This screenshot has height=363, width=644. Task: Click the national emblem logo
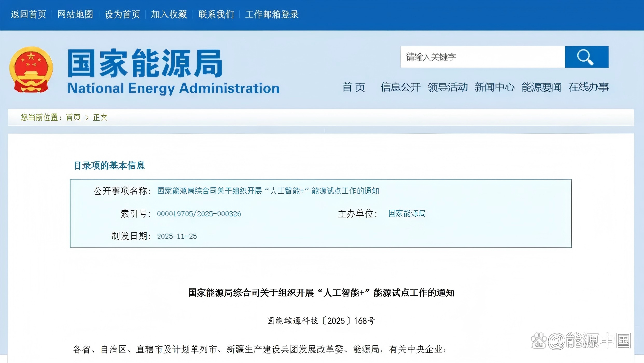pyautogui.click(x=31, y=69)
